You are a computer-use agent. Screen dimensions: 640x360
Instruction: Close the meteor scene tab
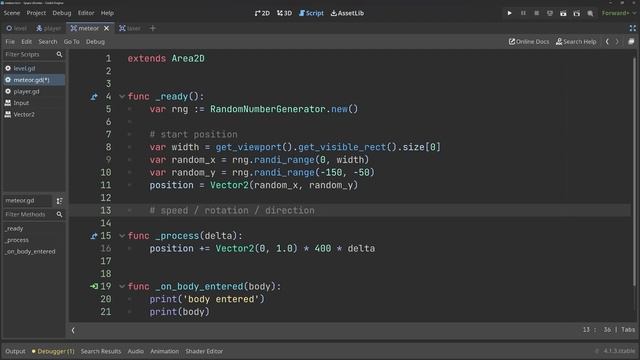(x=107, y=28)
